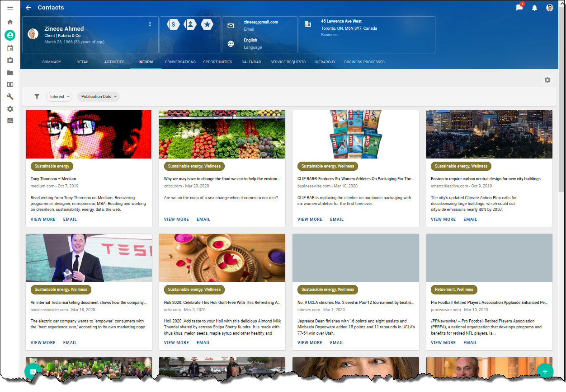Click EMAIL on the CLIF BAR article

pos(336,219)
